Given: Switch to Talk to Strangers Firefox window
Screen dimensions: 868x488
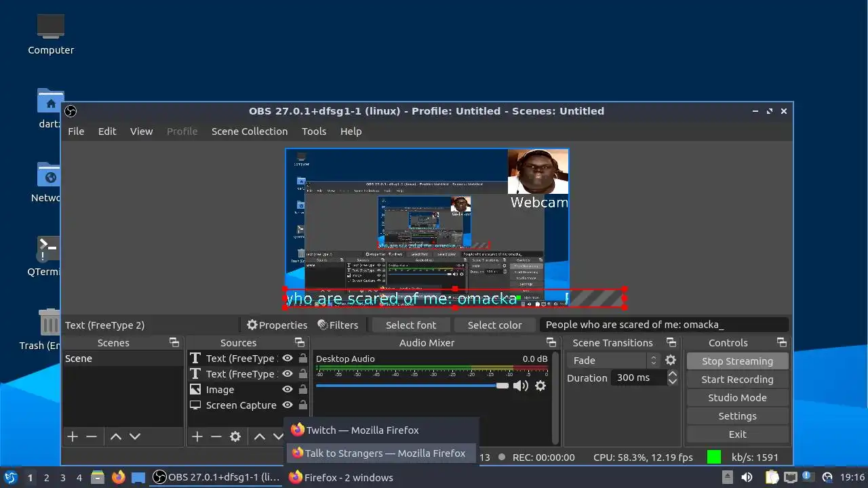Looking at the screenshot, I should (382, 453).
